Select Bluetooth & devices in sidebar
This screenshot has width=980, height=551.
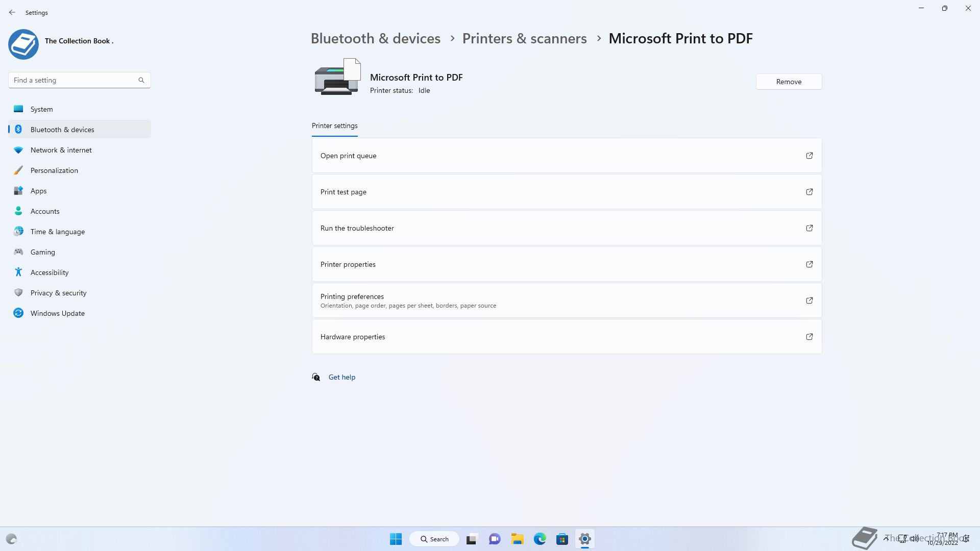[80, 129]
